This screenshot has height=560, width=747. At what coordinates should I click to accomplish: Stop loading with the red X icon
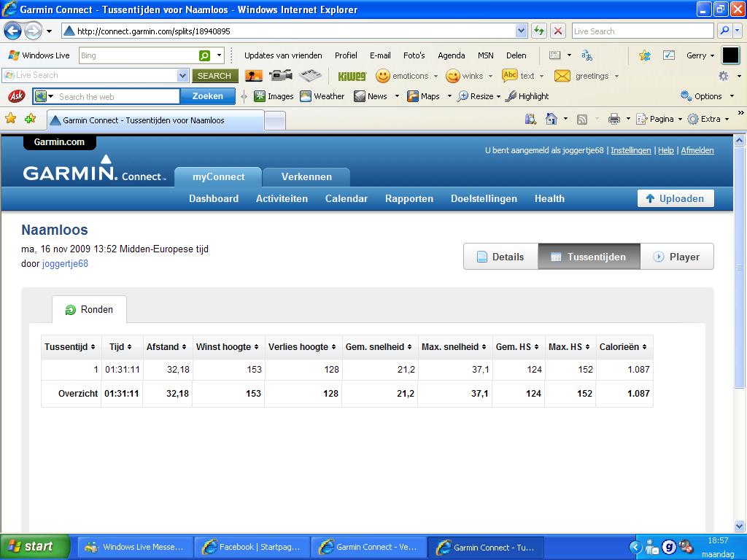click(x=558, y=31)
